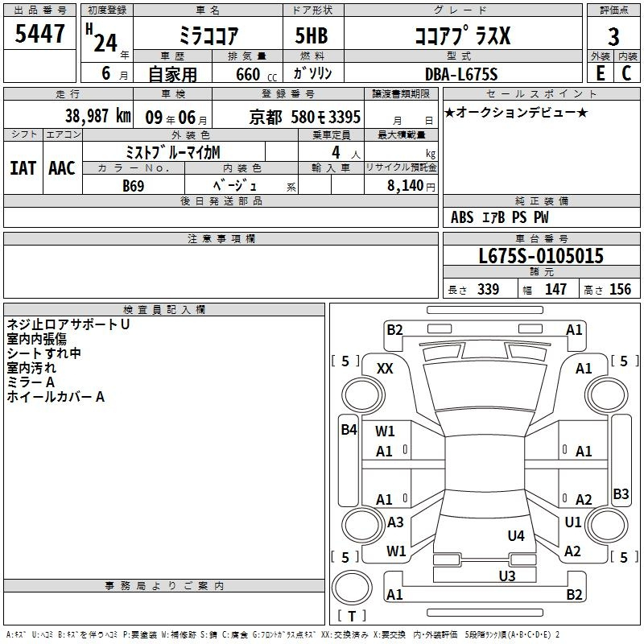Click the overall grade 3 cell
This screenshot has width=644, height=644.
click(x=613, y=36)
